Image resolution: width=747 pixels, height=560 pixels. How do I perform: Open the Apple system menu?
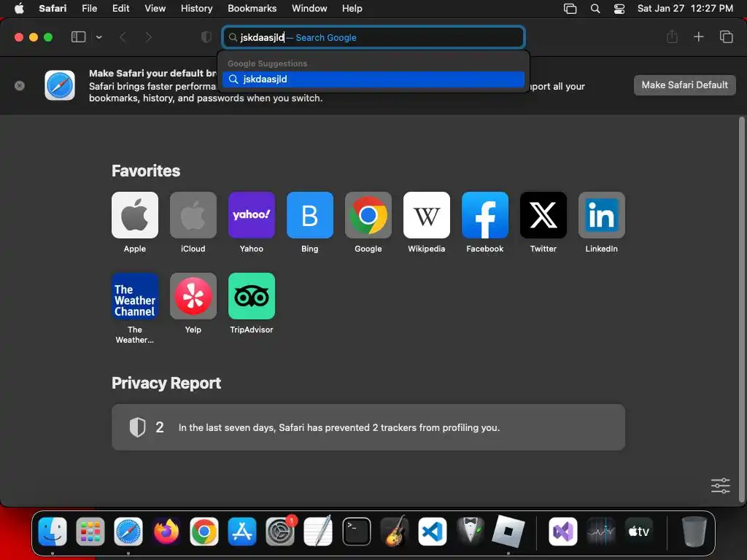pos(19,9)
